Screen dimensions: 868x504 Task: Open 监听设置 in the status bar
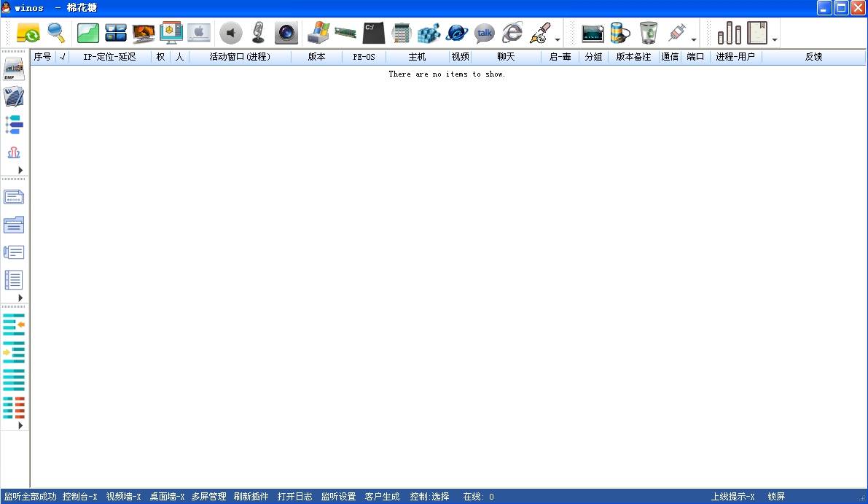pyautogui.click(x=338, y=497)
